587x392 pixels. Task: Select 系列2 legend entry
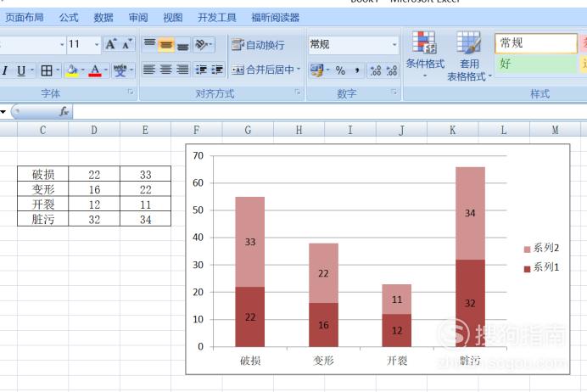[541, 248]
